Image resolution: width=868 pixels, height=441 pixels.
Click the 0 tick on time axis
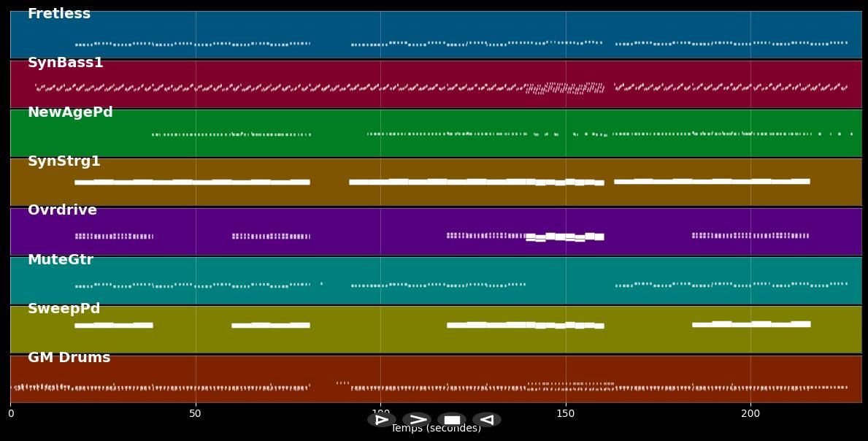click(x=10, y=414)
